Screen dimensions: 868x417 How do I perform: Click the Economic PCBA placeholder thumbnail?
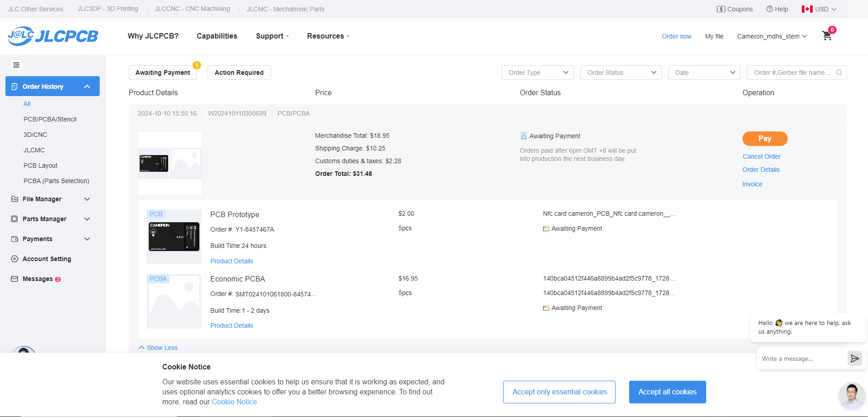click(174, 301)
